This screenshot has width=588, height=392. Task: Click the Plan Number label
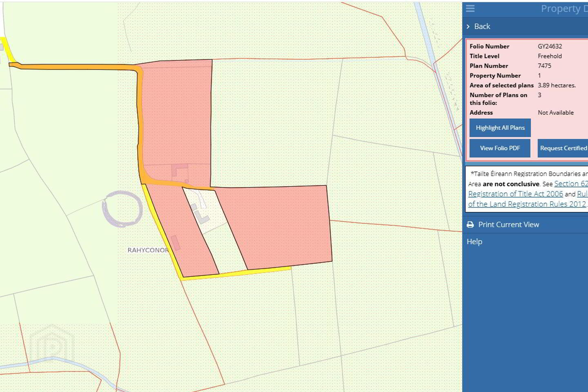point(489,66)
